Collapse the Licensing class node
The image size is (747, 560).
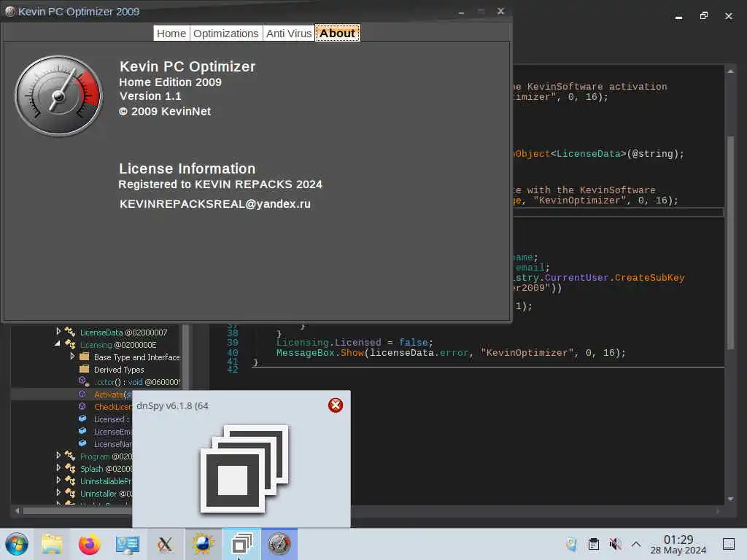tap(58, 343)
